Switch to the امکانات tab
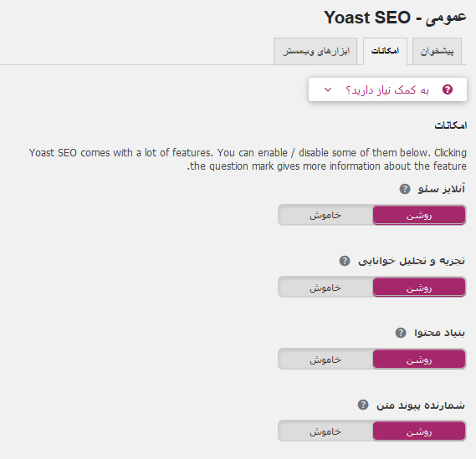Viewport: 476px width, 459px height. (385, 51)
